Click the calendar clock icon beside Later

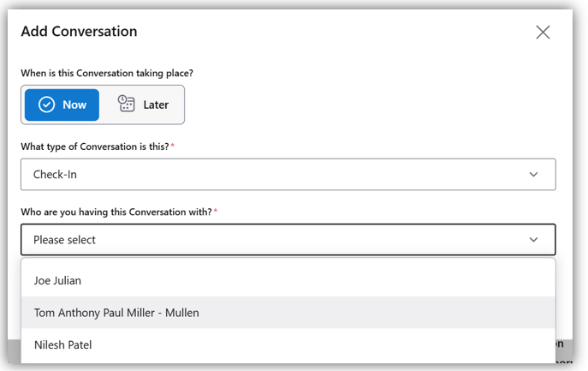point(127,105)
